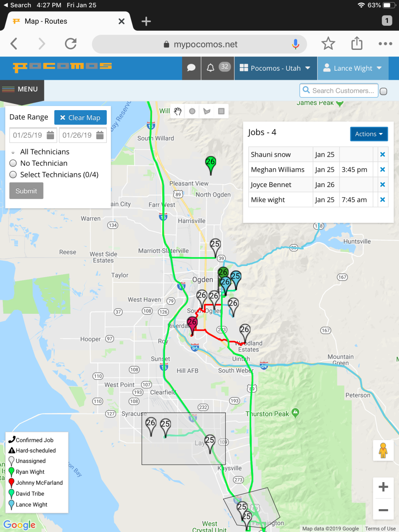Show open tabs count button

coord(387,20)
